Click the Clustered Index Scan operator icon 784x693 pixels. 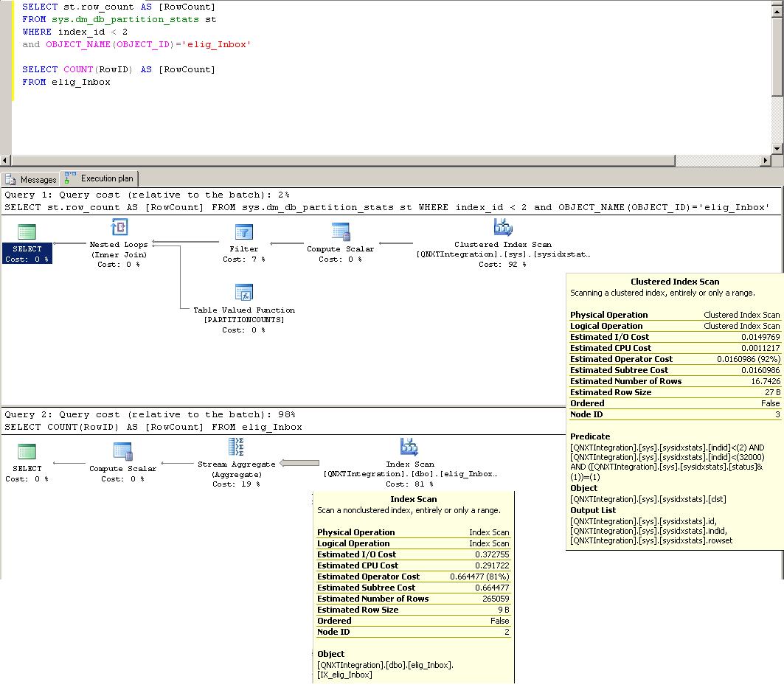tap(503, 227)
